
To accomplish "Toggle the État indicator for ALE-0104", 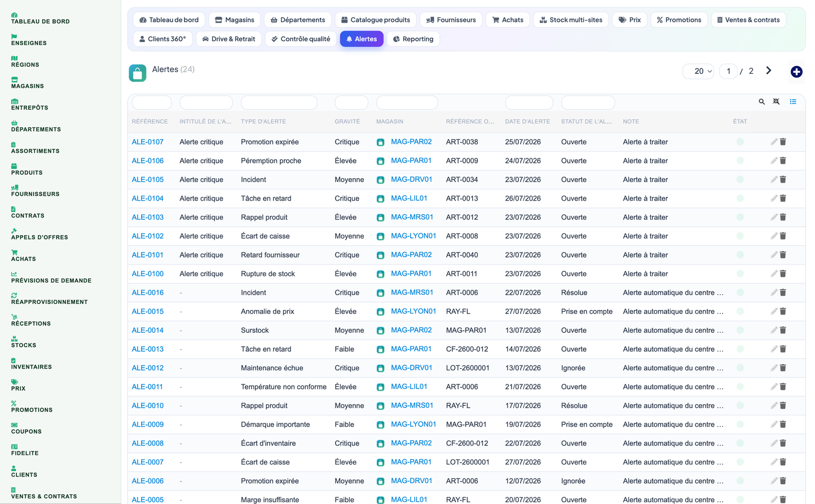I will [x=740, y=198].
